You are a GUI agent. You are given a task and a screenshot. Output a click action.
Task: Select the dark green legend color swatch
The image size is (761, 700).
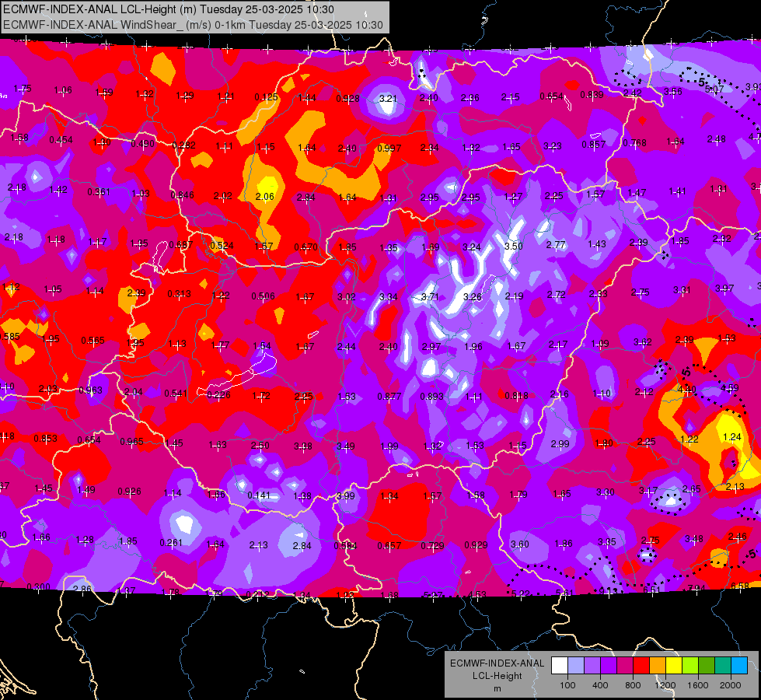click(707, 666)
